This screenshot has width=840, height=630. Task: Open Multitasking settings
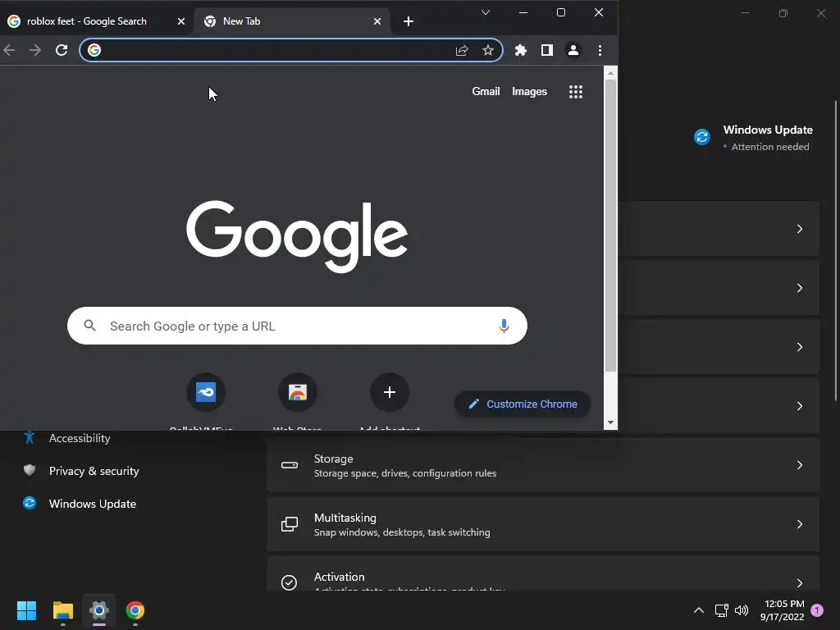tap(543, 524)
